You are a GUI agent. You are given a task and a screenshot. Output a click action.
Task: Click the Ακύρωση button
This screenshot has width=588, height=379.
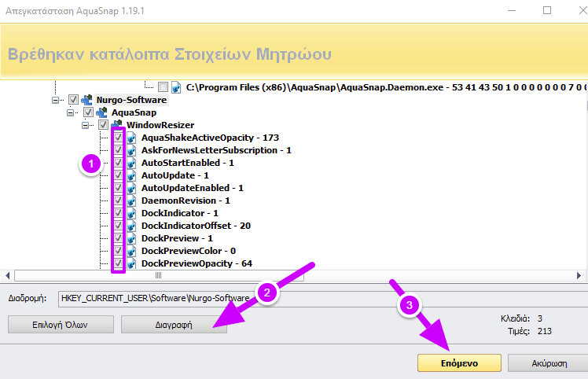[x=548, y=363]
